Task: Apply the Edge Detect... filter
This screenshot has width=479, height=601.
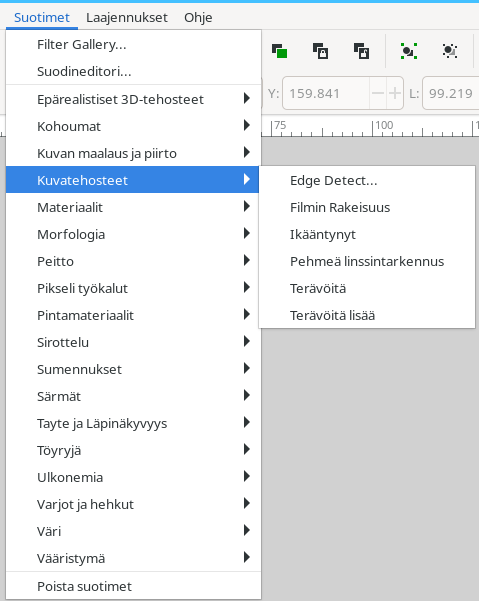Action: (x=367, y=180)
